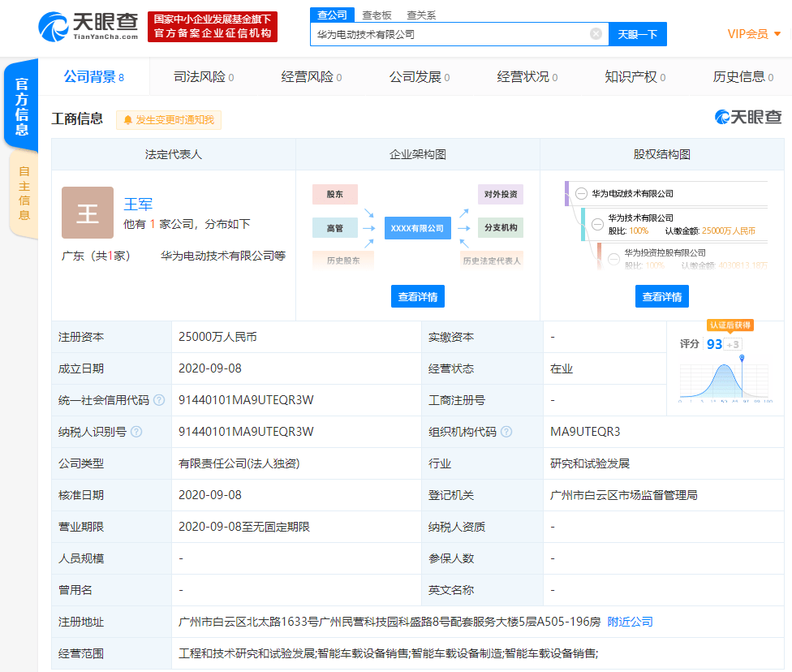Open the 司法风险 tab
Screen dimensions: 792x672
204,77
